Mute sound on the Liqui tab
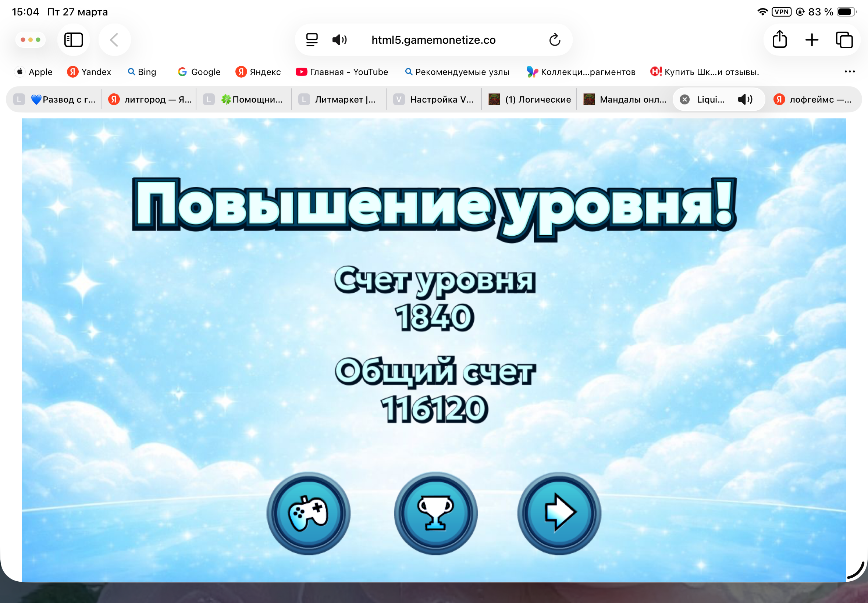 pos(745,99)
